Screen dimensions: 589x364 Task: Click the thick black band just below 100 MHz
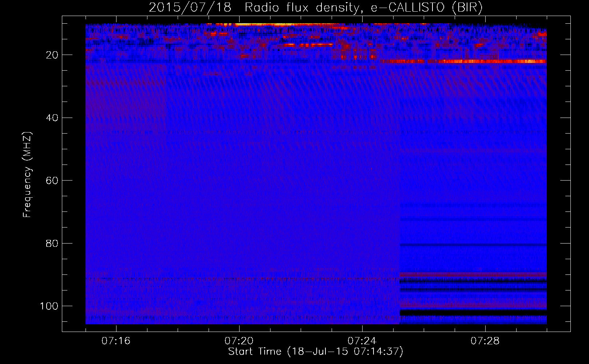[473, 313]
